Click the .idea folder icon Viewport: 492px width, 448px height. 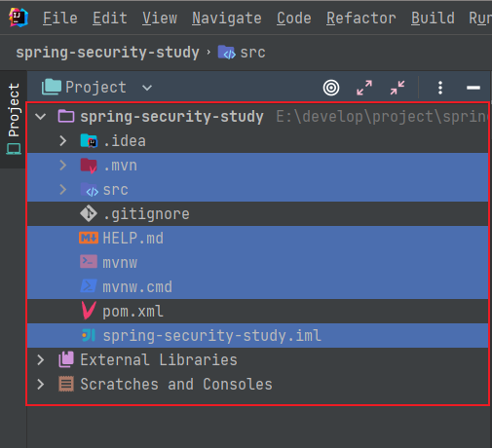(89, 140)
